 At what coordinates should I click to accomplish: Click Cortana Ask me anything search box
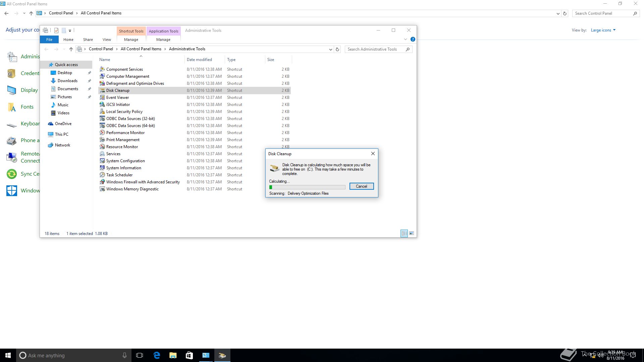click(x=74, y=355)
